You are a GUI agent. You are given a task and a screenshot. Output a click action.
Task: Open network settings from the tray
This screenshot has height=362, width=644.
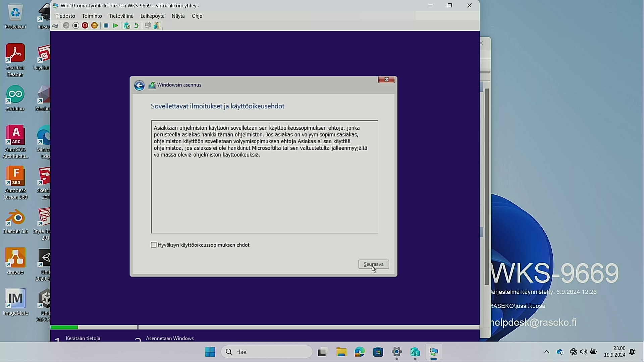(x=574, y=352)
